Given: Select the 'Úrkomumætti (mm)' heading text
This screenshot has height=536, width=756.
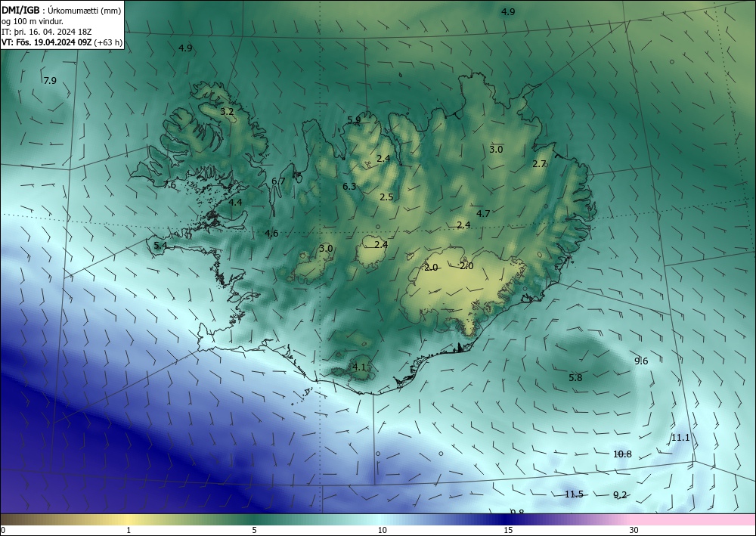Looking at the screenshot, I should [85, 10].
